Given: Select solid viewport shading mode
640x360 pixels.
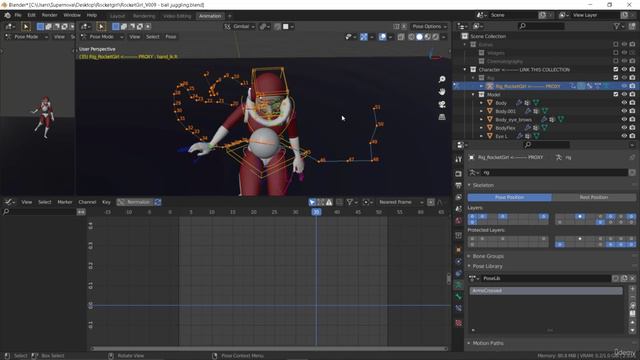Looking at the screenshot, I should pyautogui.click(x=419, y=37).
